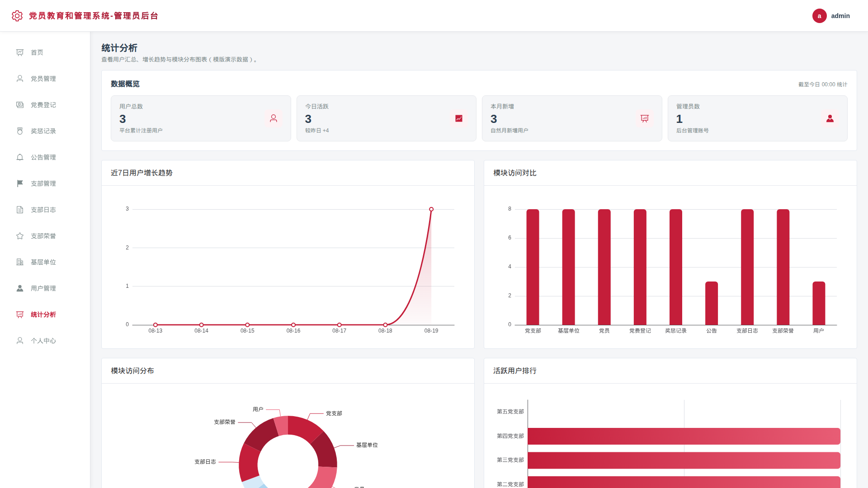Click the 党员管理 person icon
Viewport: 868px width, 488px height.
(x=20, y=79)
